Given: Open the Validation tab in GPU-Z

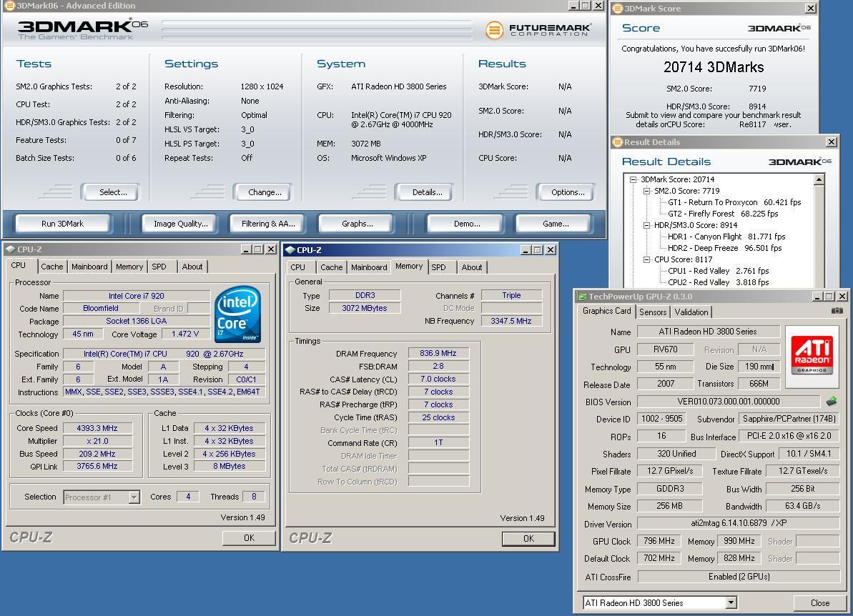Looking at the screenshot, I should click(691, 312).
